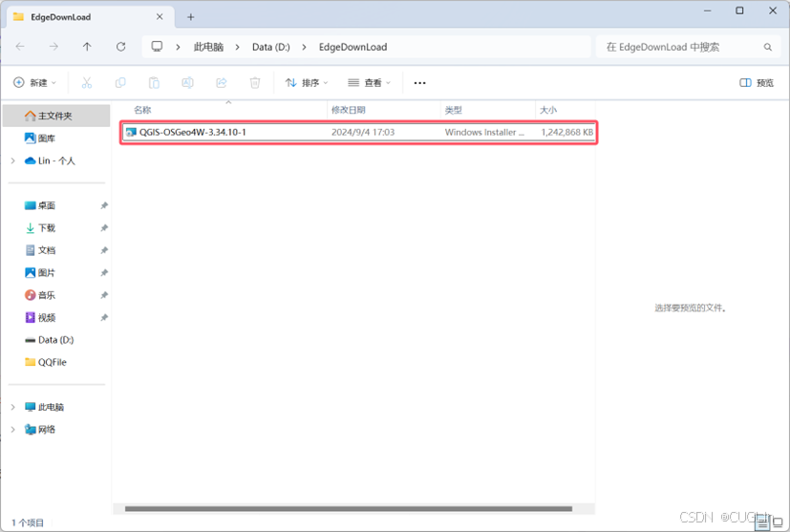790x532 pixels.
Task: Unpin 图片 using its pin icon
Action: coord(104,272)
